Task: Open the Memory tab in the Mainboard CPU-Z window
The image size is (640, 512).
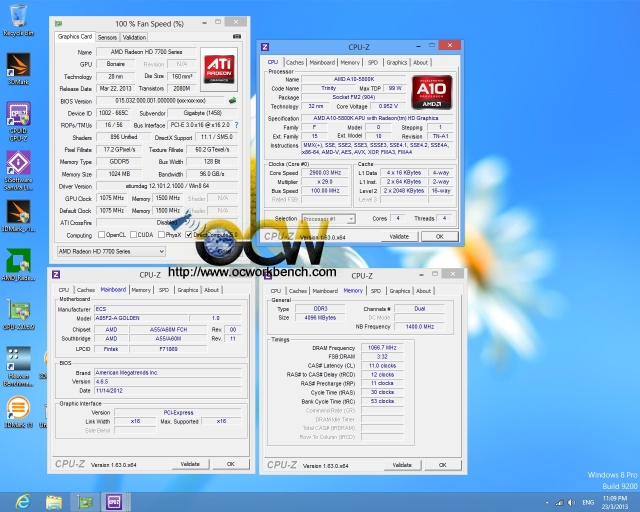Action: tap(141, 290)
